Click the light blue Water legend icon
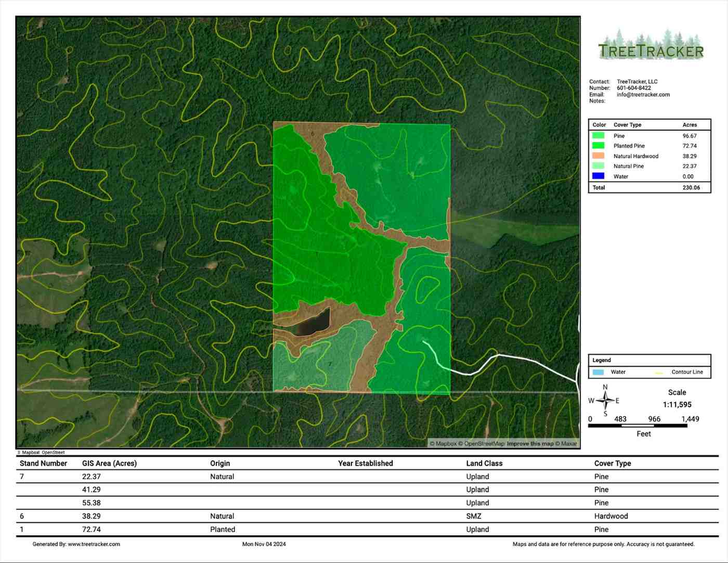The height and width of the screenshot is (563, 728). click(598, 372)
